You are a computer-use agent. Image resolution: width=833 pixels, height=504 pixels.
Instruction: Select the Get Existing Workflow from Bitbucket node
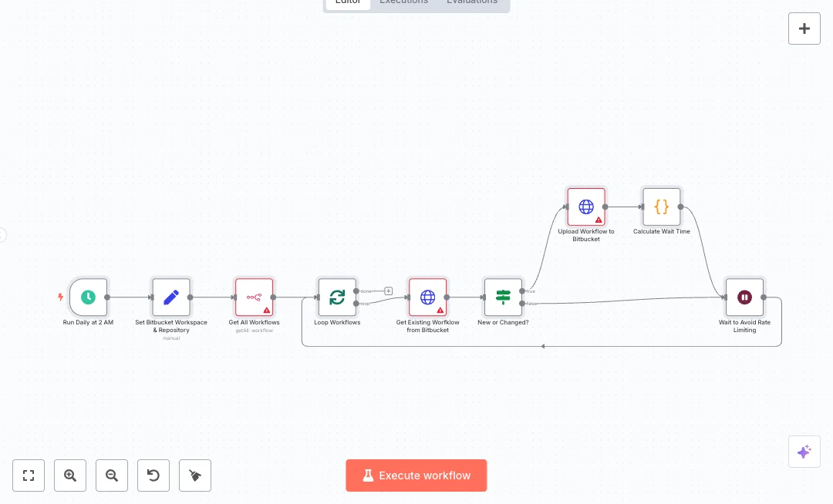[427, 297]
